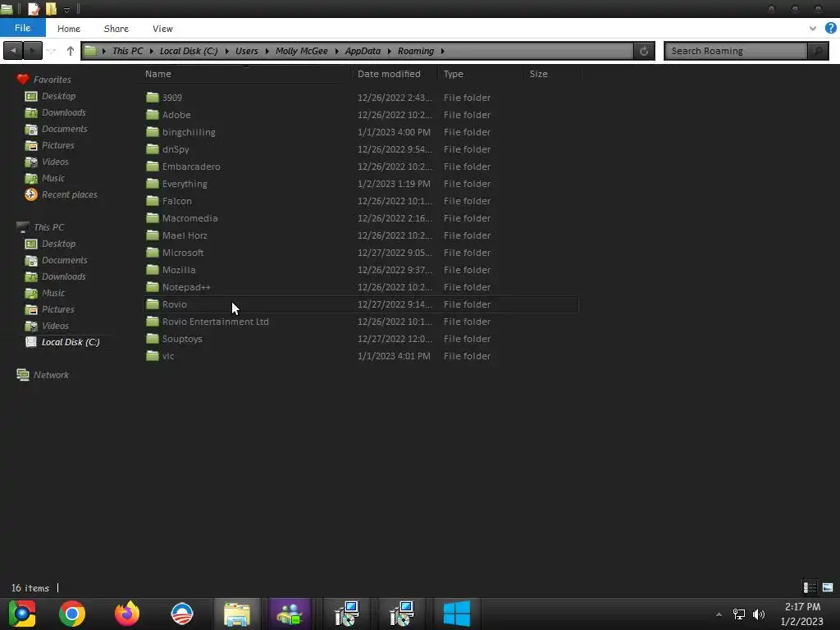Select the 3909 folder
This screenshot has height=630, width=840.
click(x=361, y=98)
